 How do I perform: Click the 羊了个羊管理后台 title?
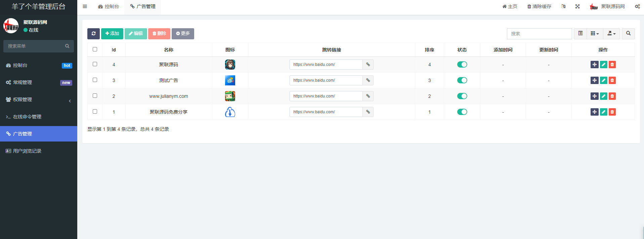[39, 6]
